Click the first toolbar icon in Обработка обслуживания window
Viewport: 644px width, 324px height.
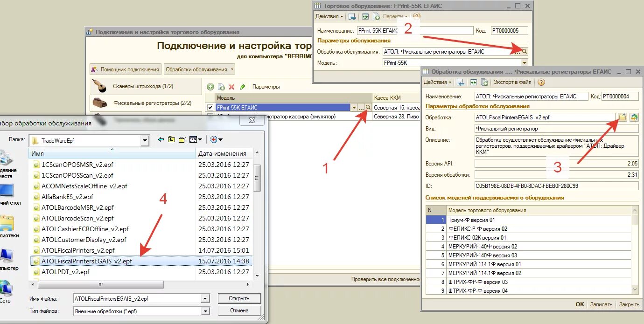461,82
